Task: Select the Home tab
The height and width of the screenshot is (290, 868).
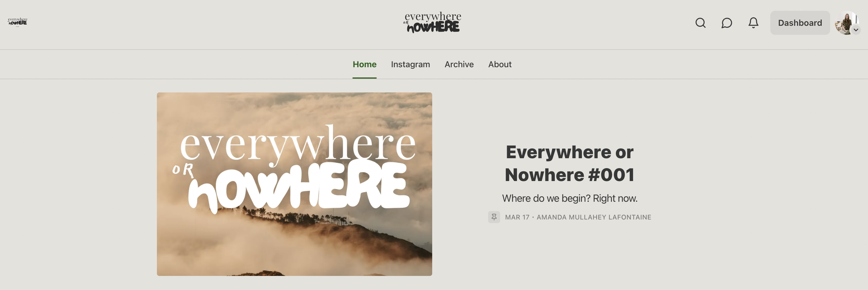Action: (365, 65)
